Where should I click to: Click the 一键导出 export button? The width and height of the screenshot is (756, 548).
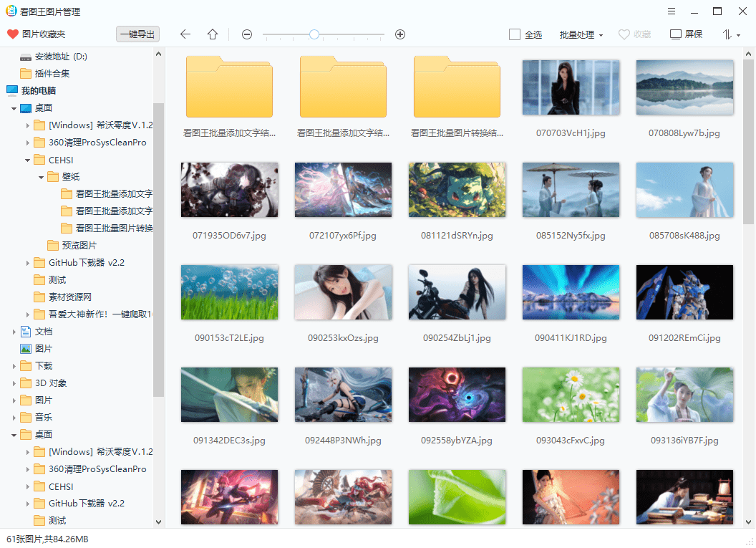pyautogui.click(x=137, y=34)
